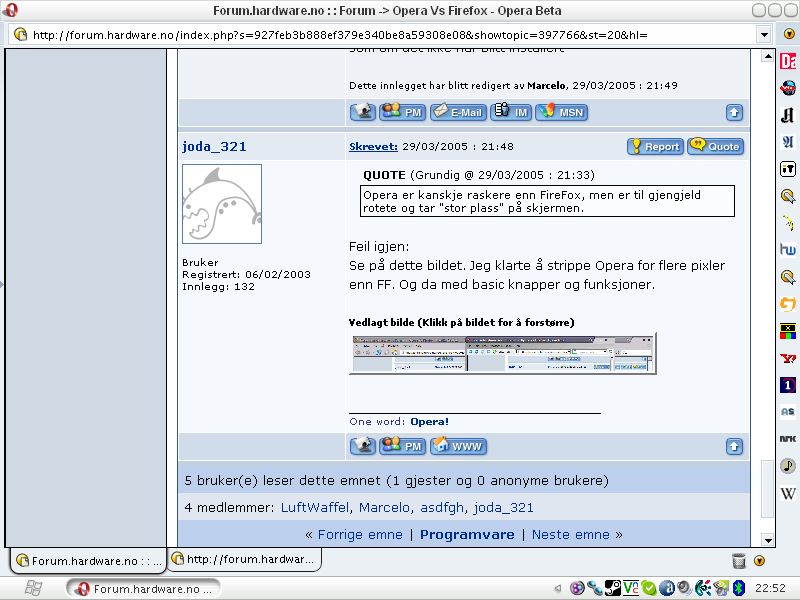The image size is (800, 600).
Task: Go to Neste emne
Action: (x=570, y=535)
